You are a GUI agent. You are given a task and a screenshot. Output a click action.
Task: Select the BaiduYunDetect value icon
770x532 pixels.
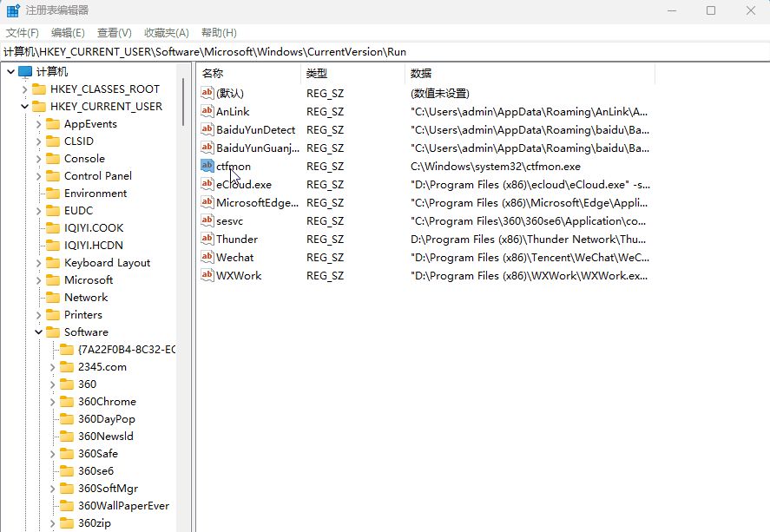pos(207,129)
